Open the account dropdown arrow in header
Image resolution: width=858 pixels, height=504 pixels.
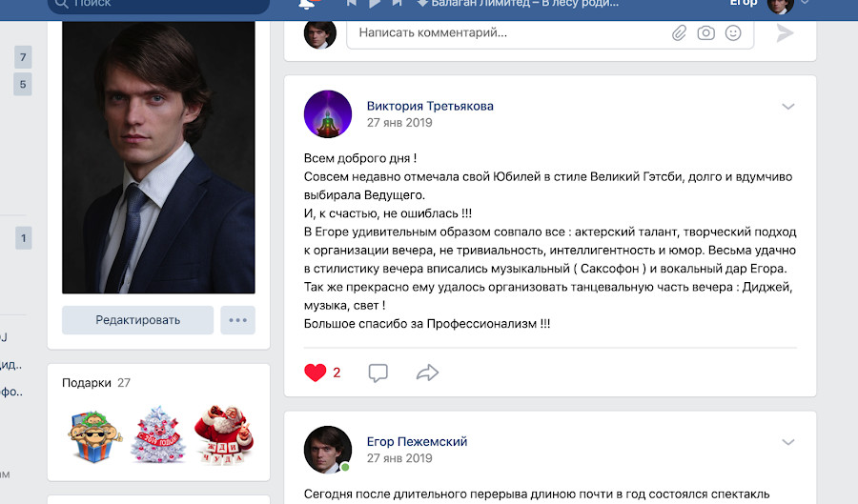tap(807, 4)
